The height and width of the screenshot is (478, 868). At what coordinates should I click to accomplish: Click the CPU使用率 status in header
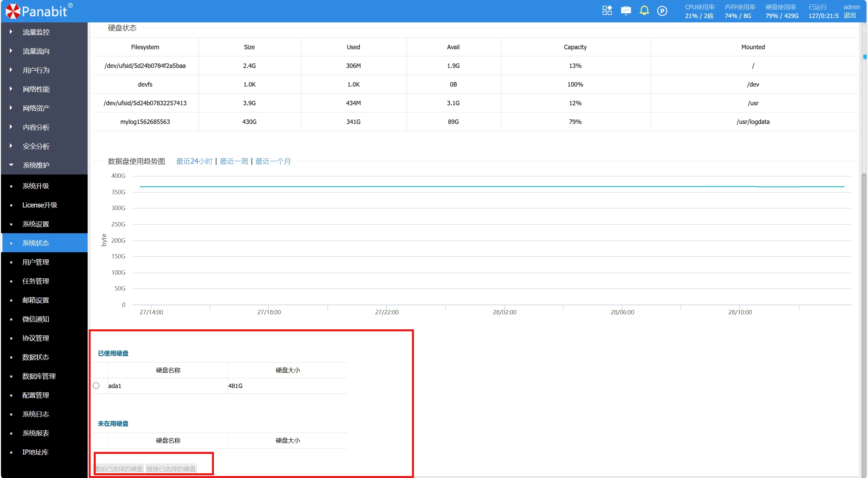coord(700,11)
